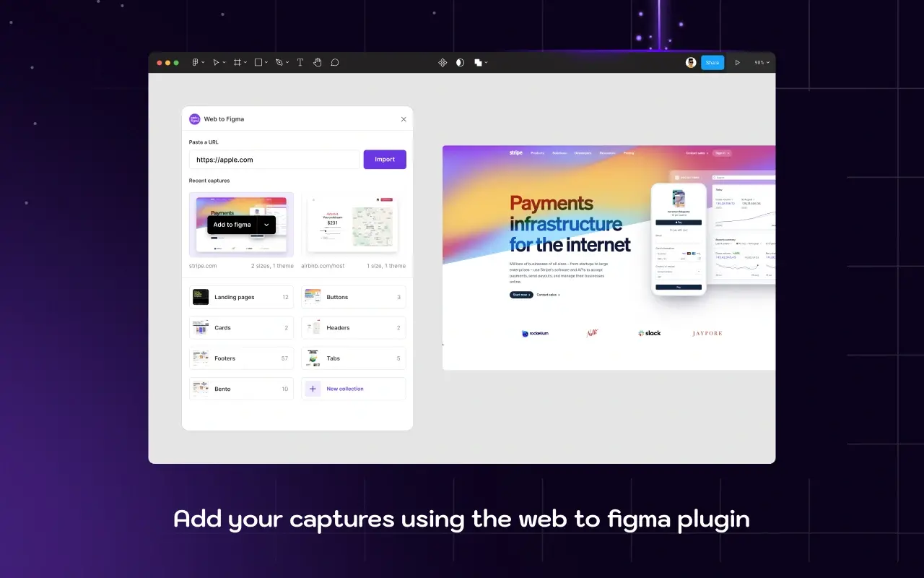The height and width of the screenshot is (578, 924).
Task: Click the Add to figma button
Action: coord(232,225)
